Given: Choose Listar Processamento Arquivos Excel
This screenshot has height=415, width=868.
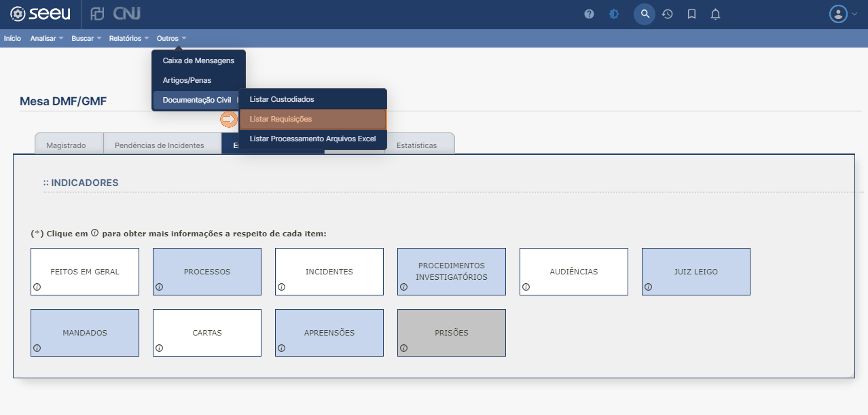Looking at the screenshot, I should (313, 139).
